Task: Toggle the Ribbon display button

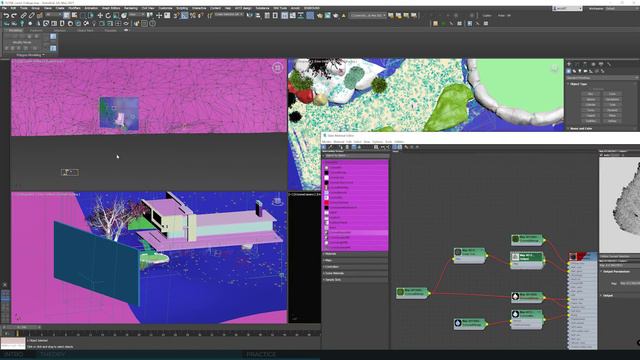Action: [x=284, y=16]
